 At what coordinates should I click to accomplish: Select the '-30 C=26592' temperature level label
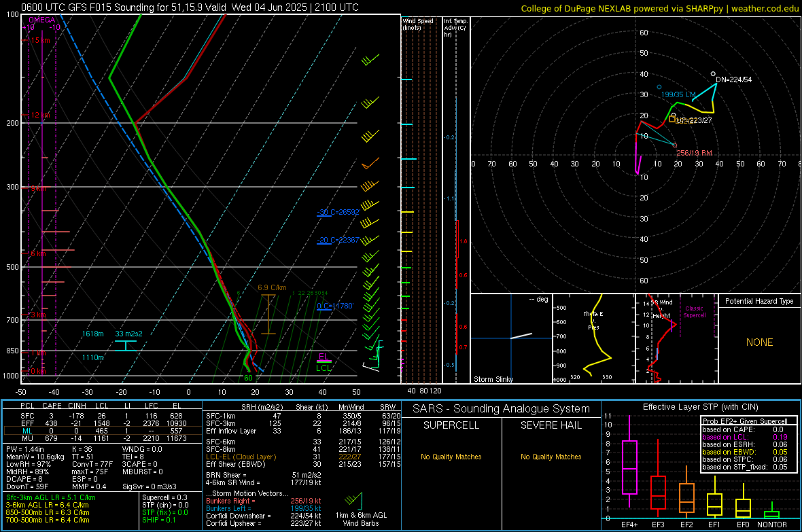[338, 212]
